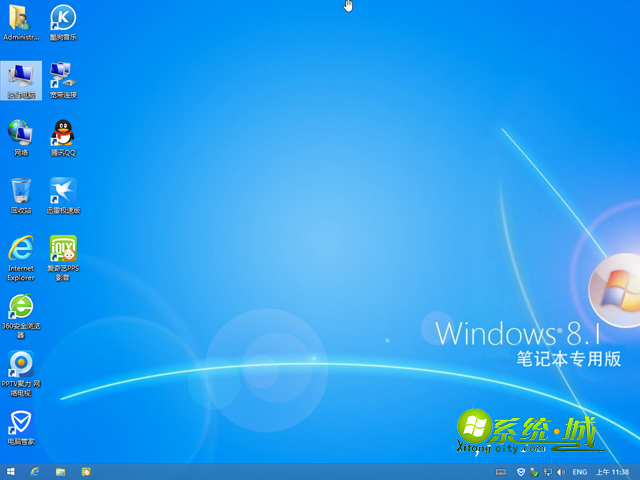Show the touch keyboard from the tray

pyautogui.click(x=501, y=472)
